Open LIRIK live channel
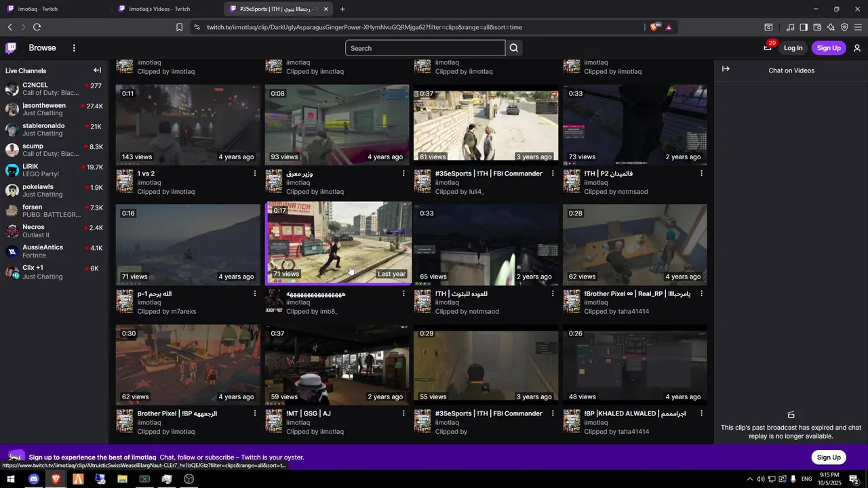This screenshot has width=868, height=488. coord(54,170)
